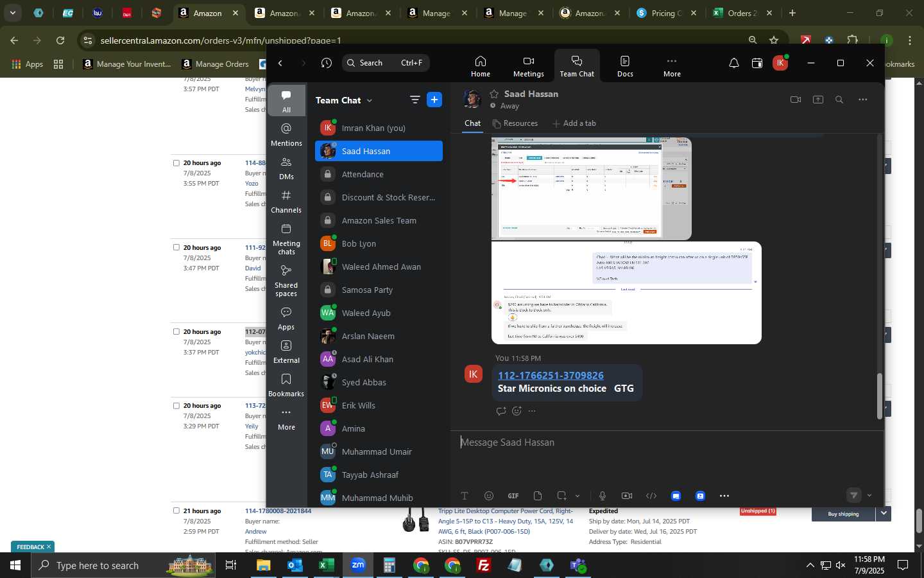The width and height of the screenshot is (924, 578).
Task: Click the chat list filter icon
Action: click(415, 100)
